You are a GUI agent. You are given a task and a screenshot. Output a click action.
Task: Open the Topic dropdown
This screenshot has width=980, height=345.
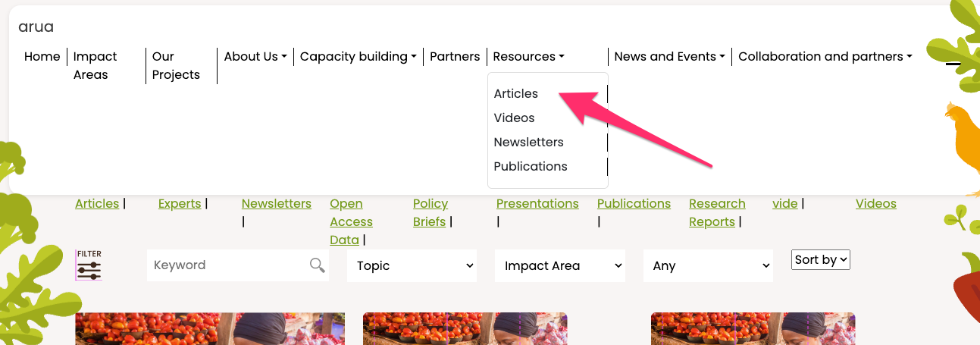coord(412,265)
